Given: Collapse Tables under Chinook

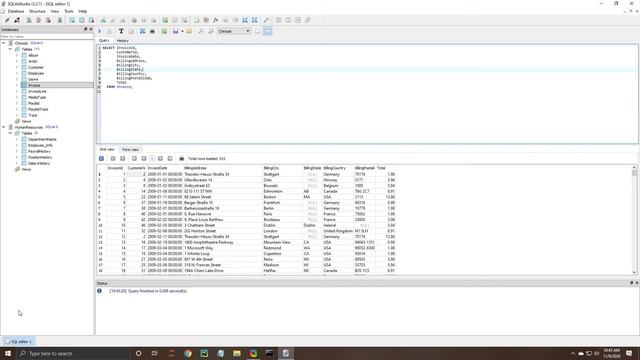Looking at the screenshot, I should (x=10, y=49).
